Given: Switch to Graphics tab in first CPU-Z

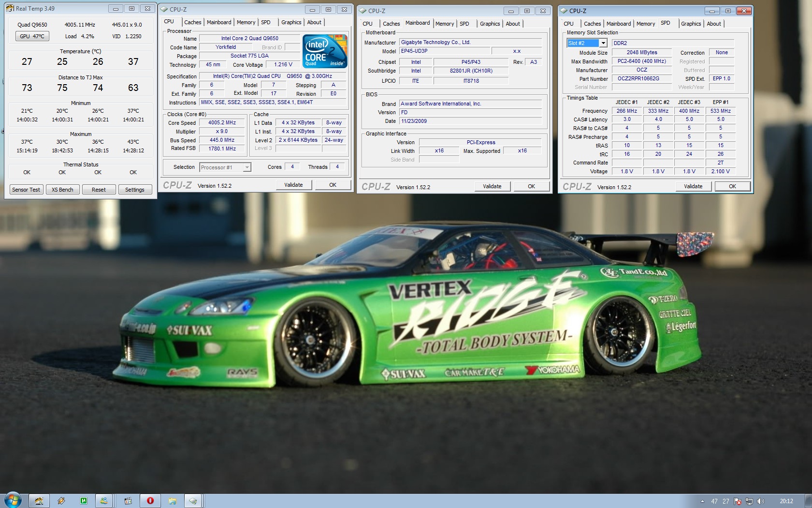Looking at the screenshot, I should click(x=291, y=22).
